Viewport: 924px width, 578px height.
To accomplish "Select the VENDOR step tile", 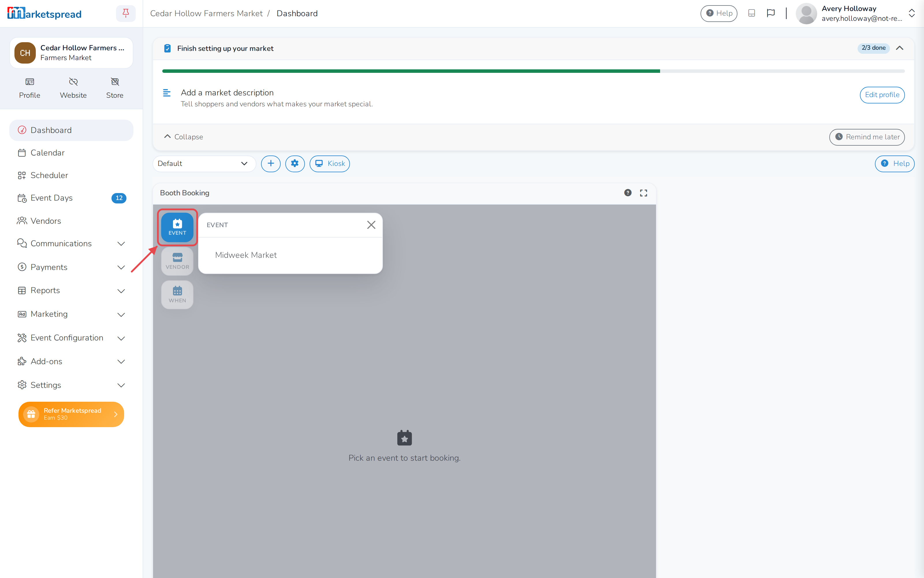I will pos(177,262).
